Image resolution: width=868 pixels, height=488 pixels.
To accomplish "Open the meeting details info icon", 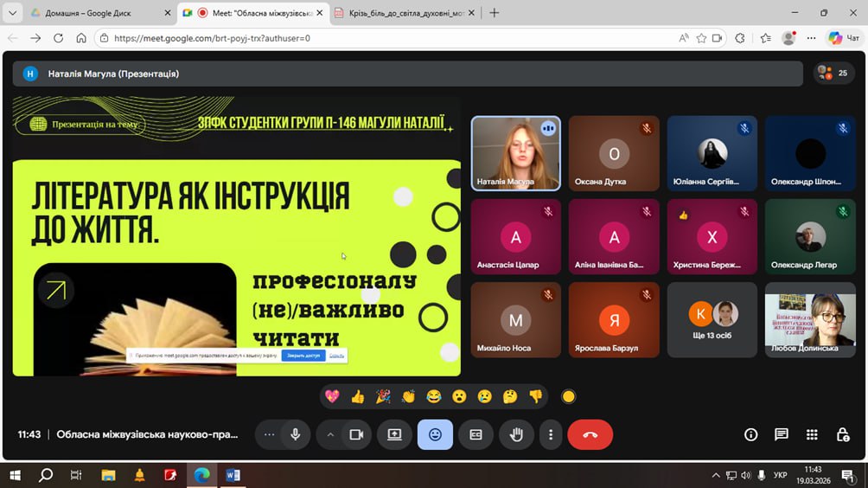I will tap(750, 434).
